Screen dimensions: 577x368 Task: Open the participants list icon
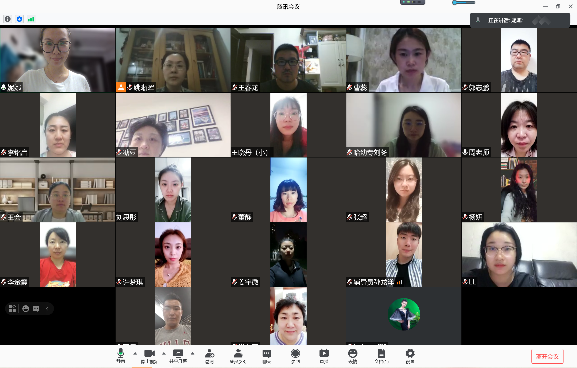(x=238, y=355)
